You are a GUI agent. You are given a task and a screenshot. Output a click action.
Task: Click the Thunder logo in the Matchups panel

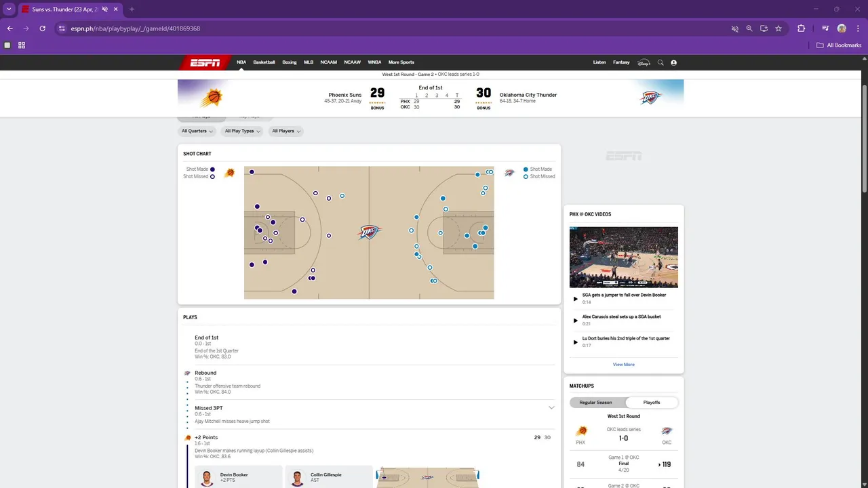(x=667, y=431)
